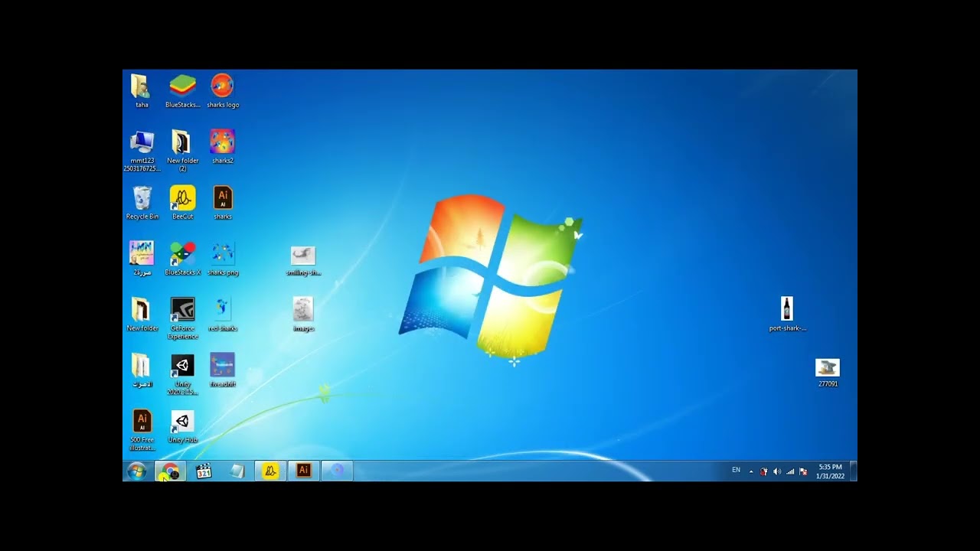The height and width of the screenshot is (551, 980).
Task: Show hidden system tray icons
Action: pos(751,471)
